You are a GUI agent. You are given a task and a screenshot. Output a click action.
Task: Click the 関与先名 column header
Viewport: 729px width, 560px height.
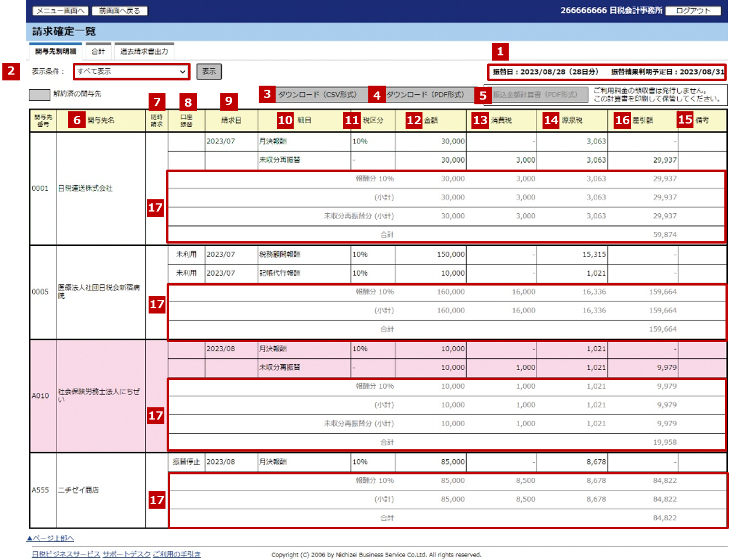tap(101, 121)
